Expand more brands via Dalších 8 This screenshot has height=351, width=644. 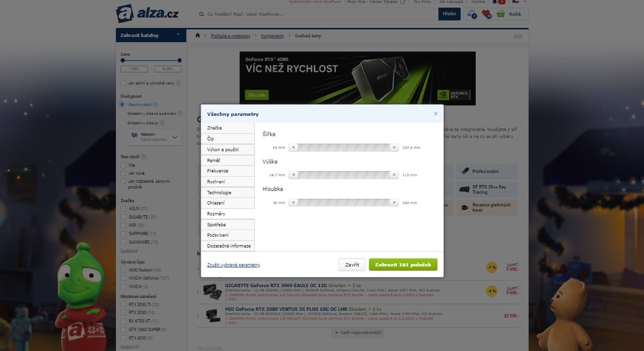(128, 251)
